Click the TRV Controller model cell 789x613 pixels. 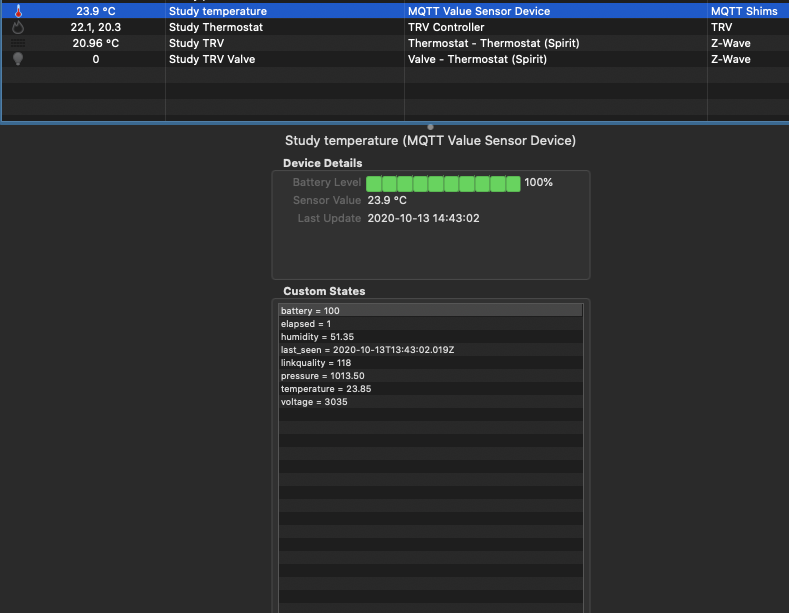[x=446, y=27]
